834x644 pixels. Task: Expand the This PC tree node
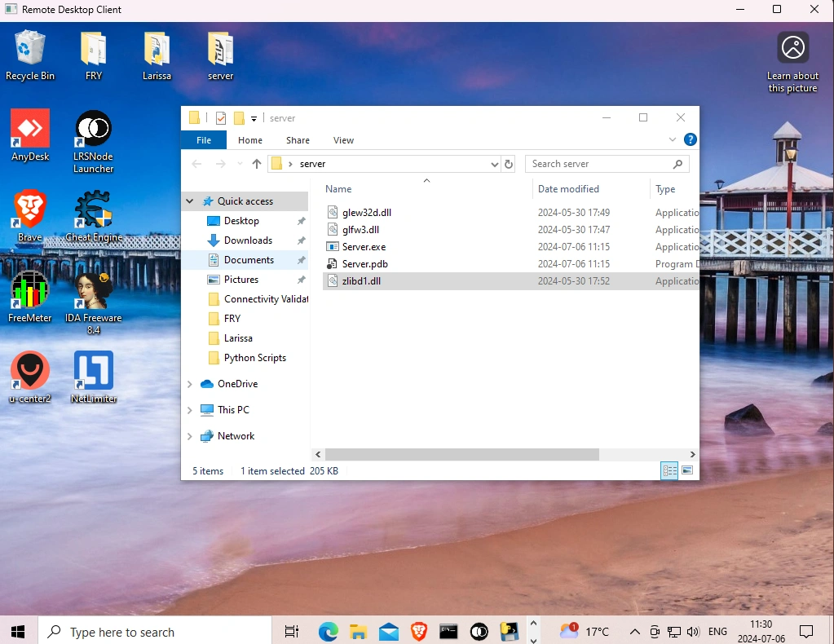190,410
